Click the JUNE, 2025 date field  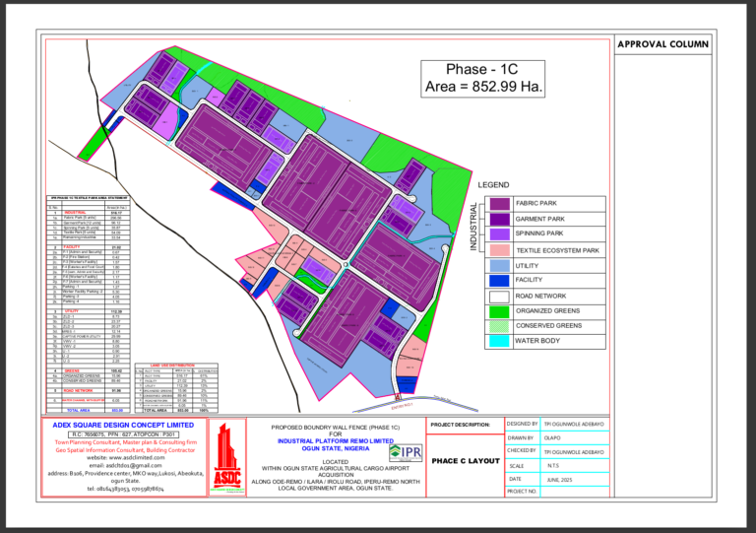pyautogui.click(x=557, y=478)
